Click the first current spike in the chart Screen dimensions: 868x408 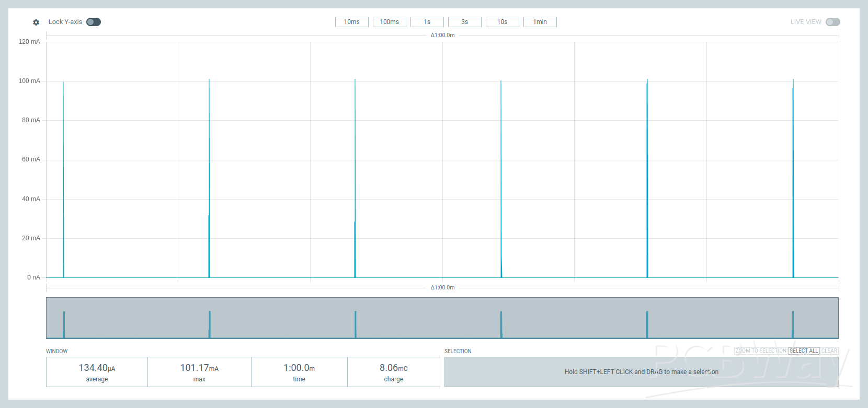click(x=63, y=178)
